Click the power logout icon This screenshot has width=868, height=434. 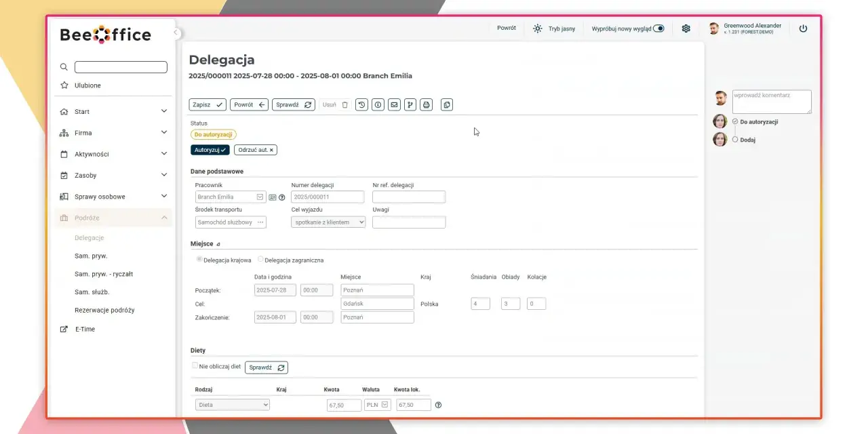click(x=804, y=28)
